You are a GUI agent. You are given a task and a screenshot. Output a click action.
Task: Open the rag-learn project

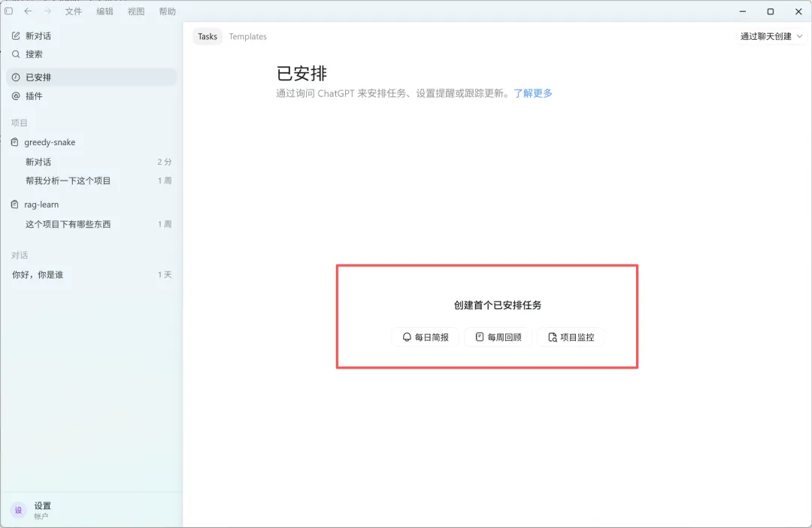point(91,204)
